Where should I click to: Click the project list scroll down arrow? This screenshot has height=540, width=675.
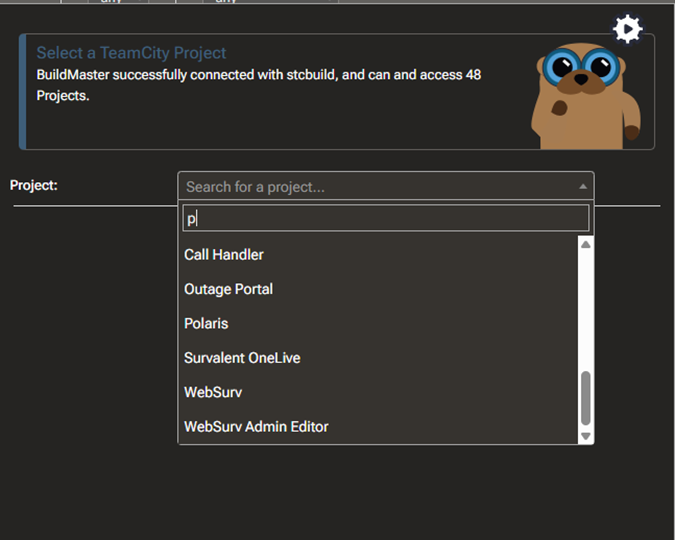pyautogui.click(x=586, y=436)
